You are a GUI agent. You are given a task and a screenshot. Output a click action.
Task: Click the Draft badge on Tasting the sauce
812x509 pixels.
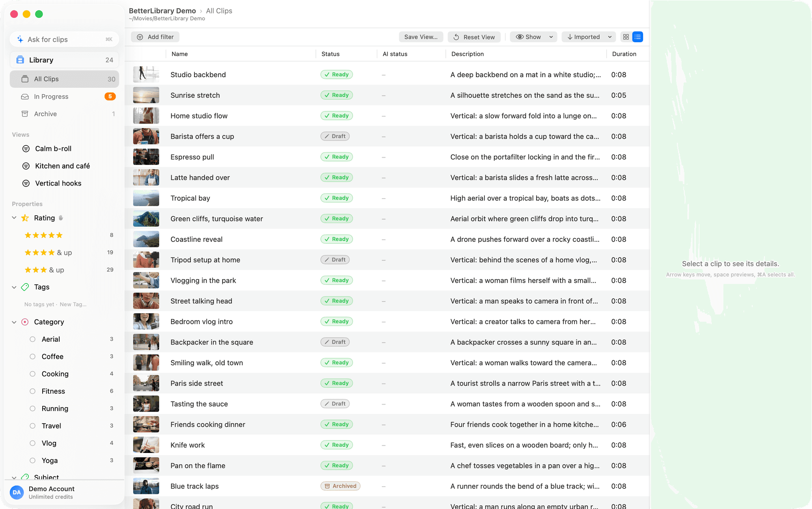pos(335,404)
